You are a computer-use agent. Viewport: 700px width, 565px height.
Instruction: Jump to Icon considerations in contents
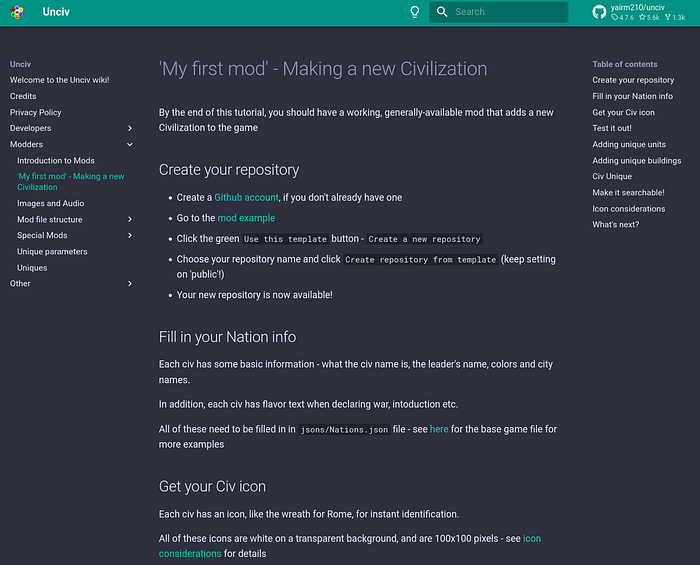click(629, 209)
